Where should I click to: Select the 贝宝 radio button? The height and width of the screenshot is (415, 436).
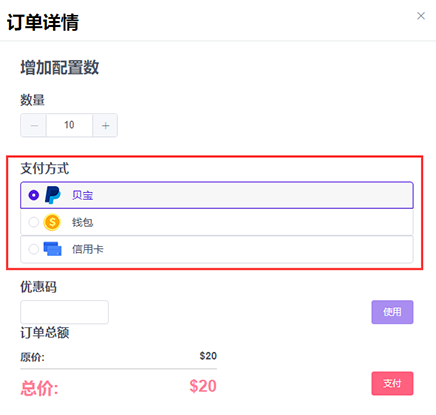[34, 195]
